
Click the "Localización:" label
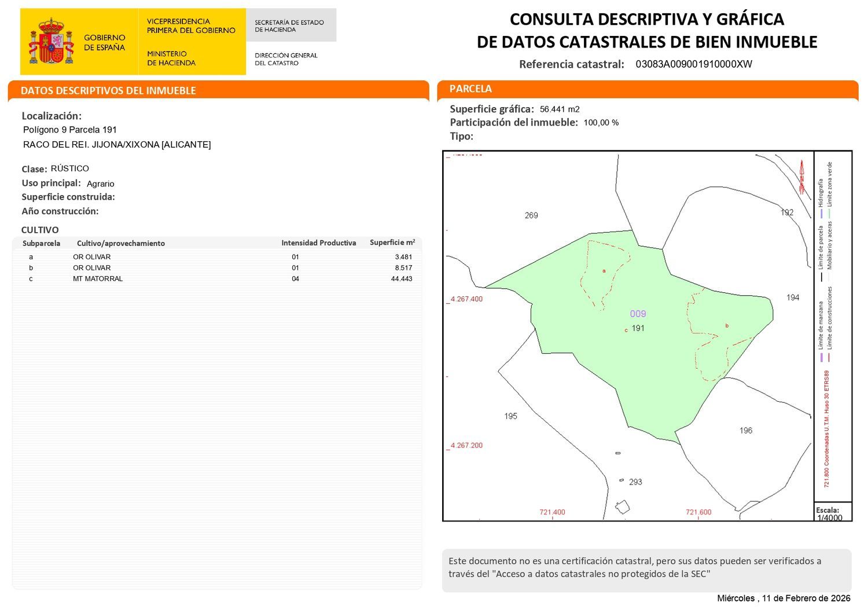coord(52,116)
